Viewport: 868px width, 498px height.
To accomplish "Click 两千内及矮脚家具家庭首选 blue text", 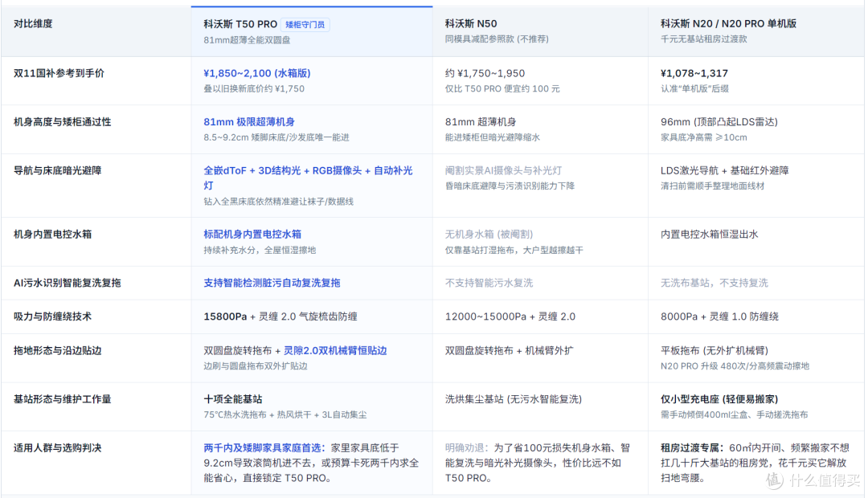I will pos(264,447).
